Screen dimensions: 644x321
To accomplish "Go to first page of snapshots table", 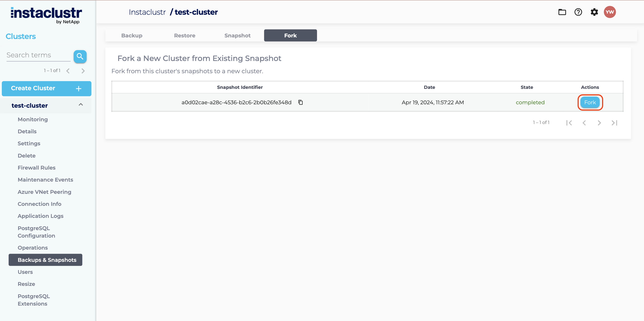I will tap(569, 123).
